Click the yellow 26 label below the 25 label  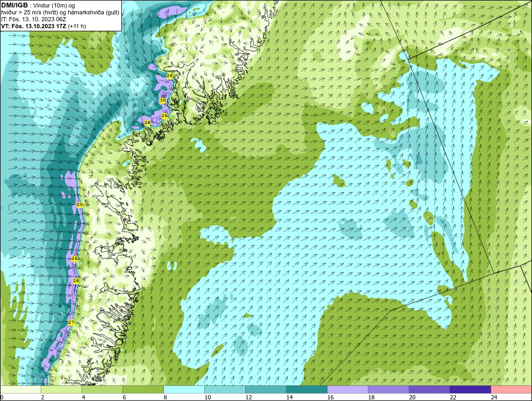(74, 258)
